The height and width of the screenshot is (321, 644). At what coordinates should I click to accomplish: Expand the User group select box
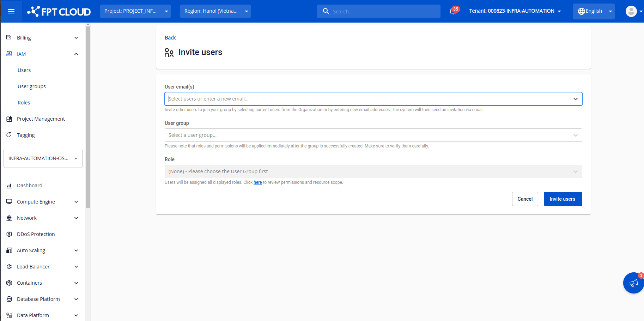373,135
